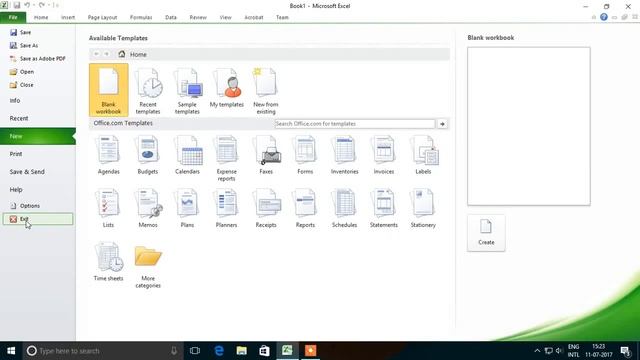Click the templates forward navigation arrow
The image size is (640, 360).
[x=107, y=54]
